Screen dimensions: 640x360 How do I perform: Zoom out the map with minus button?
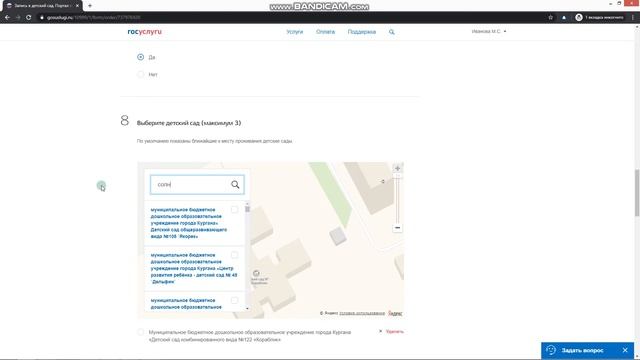click(x=398, y=228)
